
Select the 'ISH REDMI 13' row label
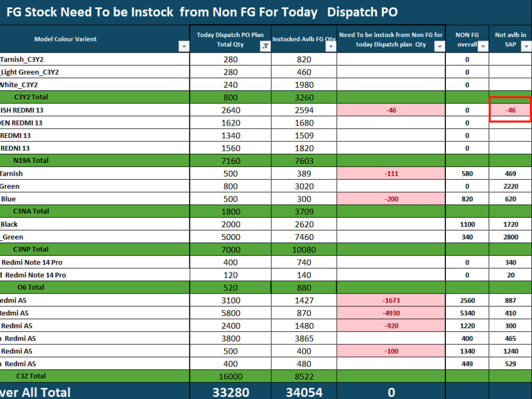click(x=22, y=110)
